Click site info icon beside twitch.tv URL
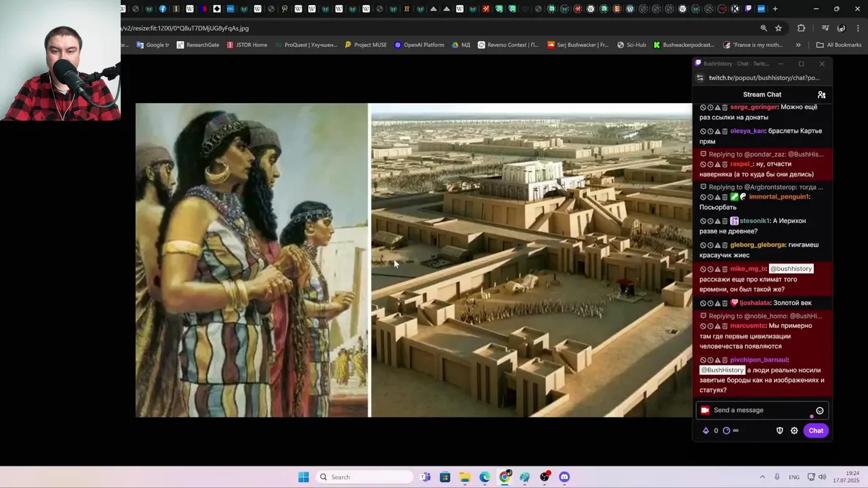The width and height of the screenshot is (868, 488). coord(701,78)
